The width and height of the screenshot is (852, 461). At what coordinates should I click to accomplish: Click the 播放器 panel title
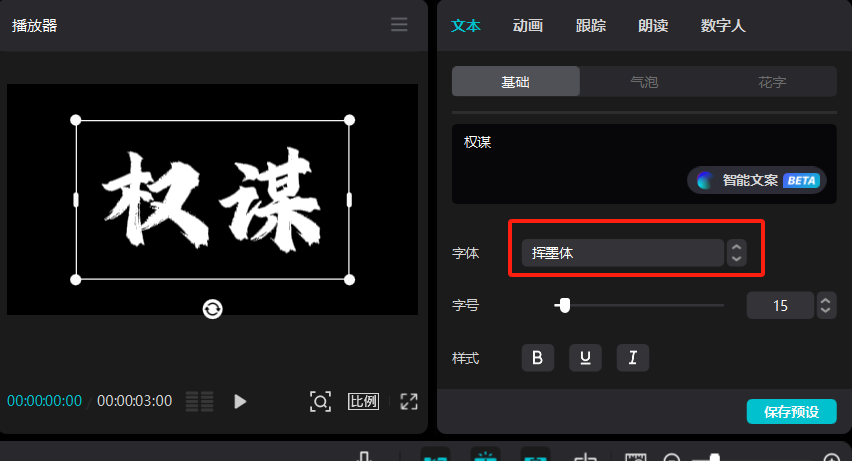[34, 26]
